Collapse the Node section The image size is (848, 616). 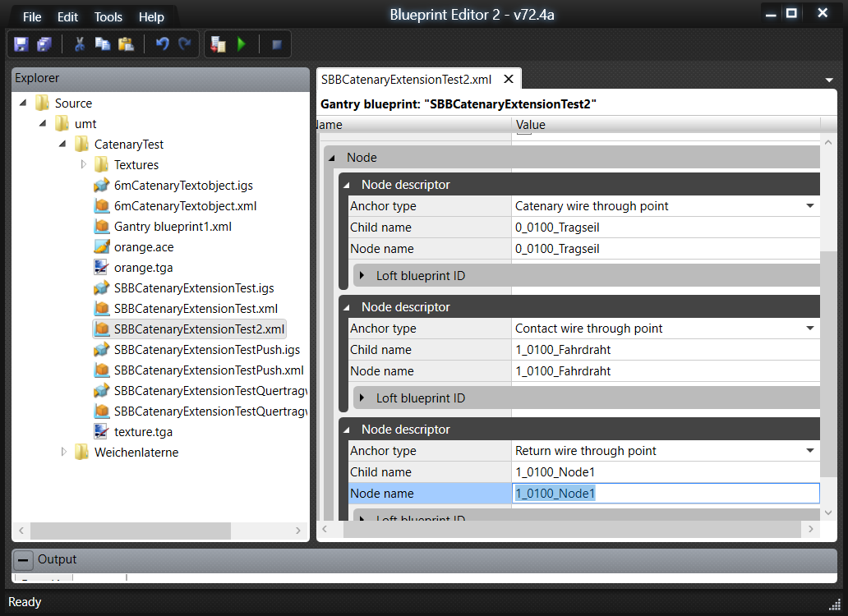click(x=331, y=158)
